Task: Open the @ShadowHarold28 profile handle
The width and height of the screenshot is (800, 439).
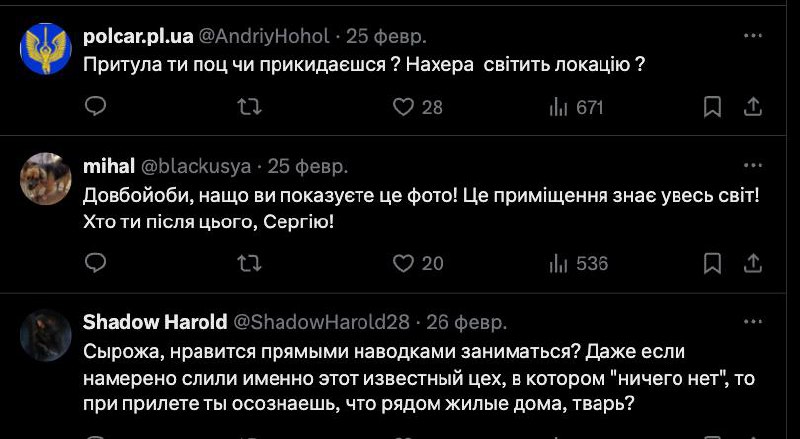Action: pos(321,322)
